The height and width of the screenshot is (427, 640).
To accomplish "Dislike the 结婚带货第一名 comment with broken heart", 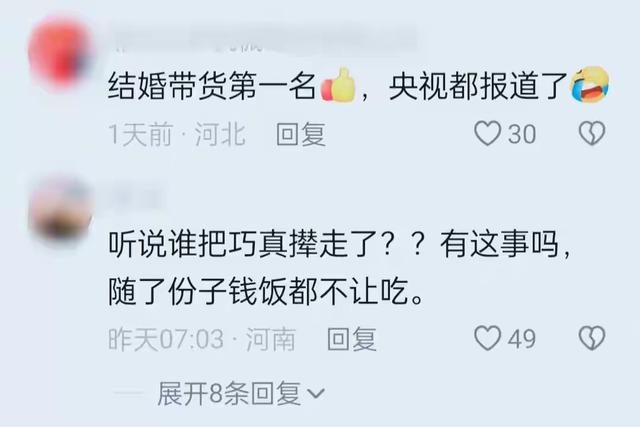I will pyautogui.click(x=592, y=133).
